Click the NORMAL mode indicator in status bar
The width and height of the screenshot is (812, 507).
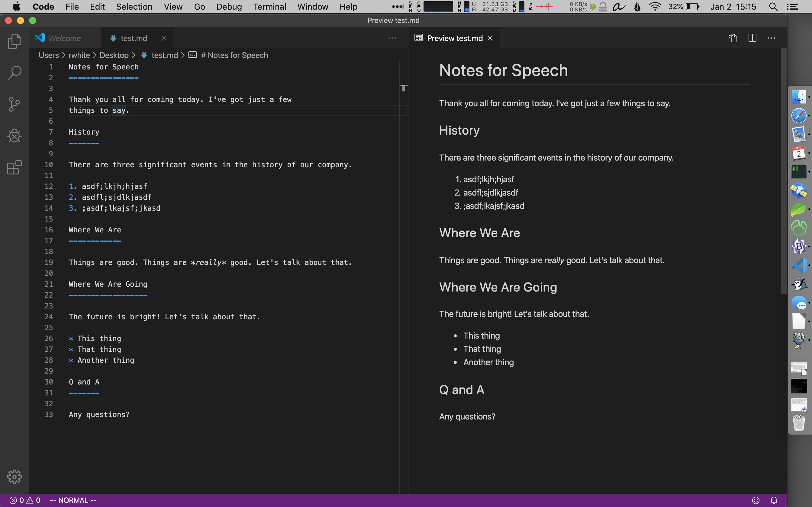coord(74,501)
